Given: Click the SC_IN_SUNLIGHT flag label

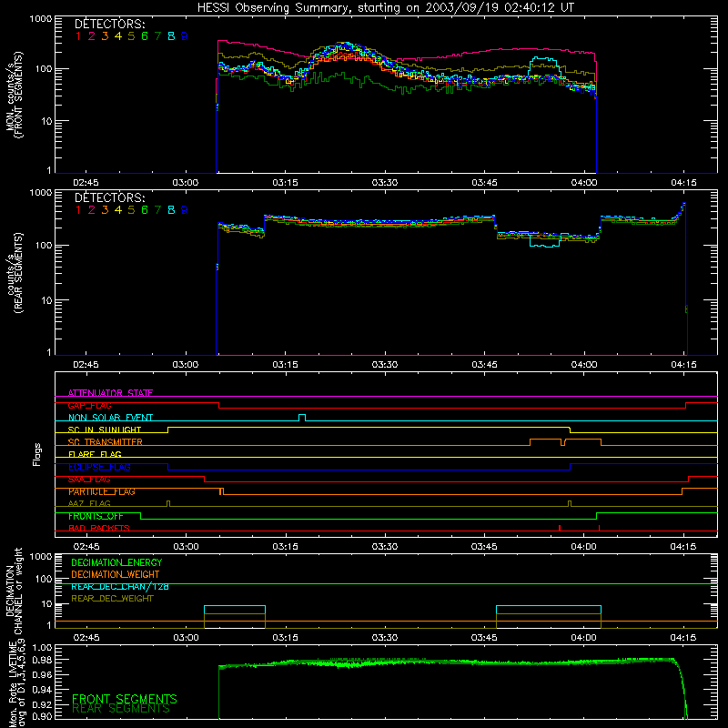Looking at the screenshot, I should click(105, 430).
